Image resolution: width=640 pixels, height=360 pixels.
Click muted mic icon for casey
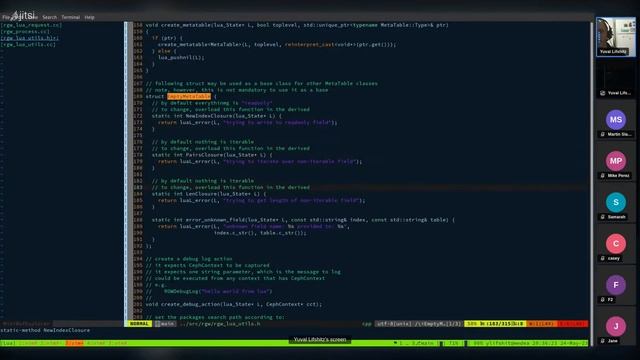click(x=602, y=258)
